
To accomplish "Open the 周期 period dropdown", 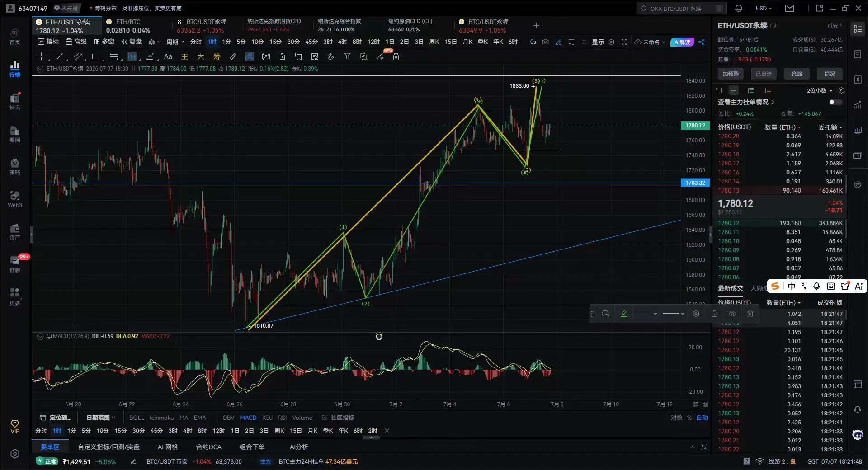I will [x=175, y=42].
